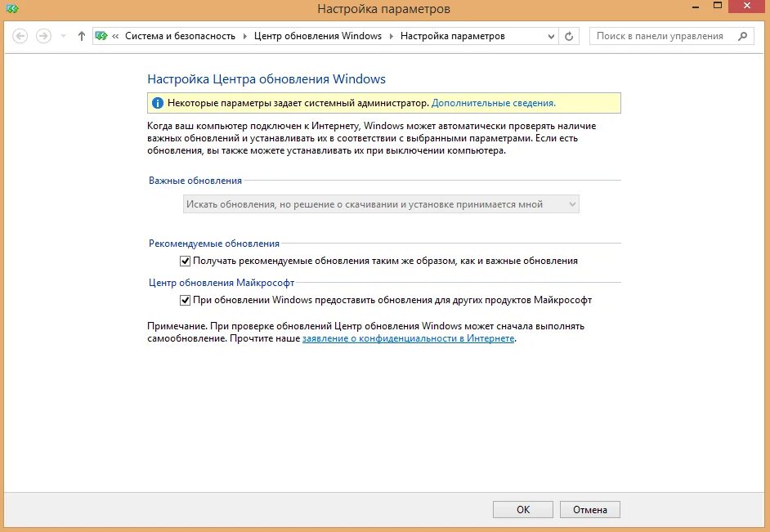Toggle updates for other Майкрософт products checkbox

tap(185, 301)
